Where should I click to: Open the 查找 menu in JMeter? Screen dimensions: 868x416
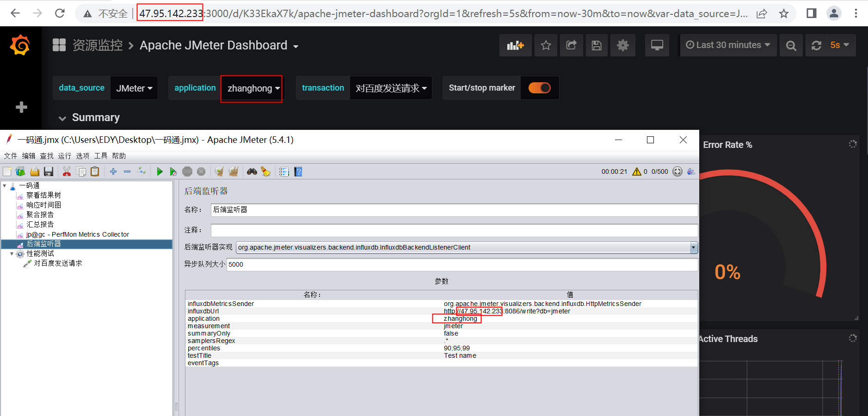click(47, 156)
